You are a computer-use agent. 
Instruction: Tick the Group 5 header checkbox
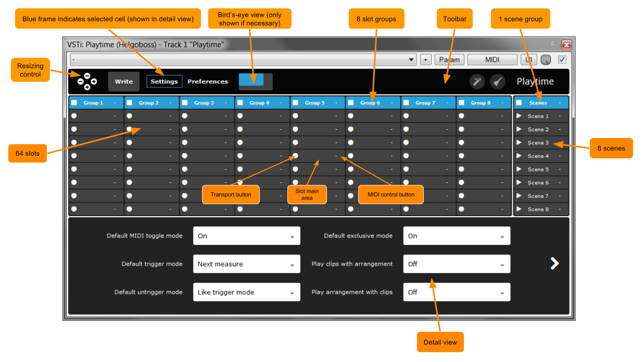pos(296,103)
